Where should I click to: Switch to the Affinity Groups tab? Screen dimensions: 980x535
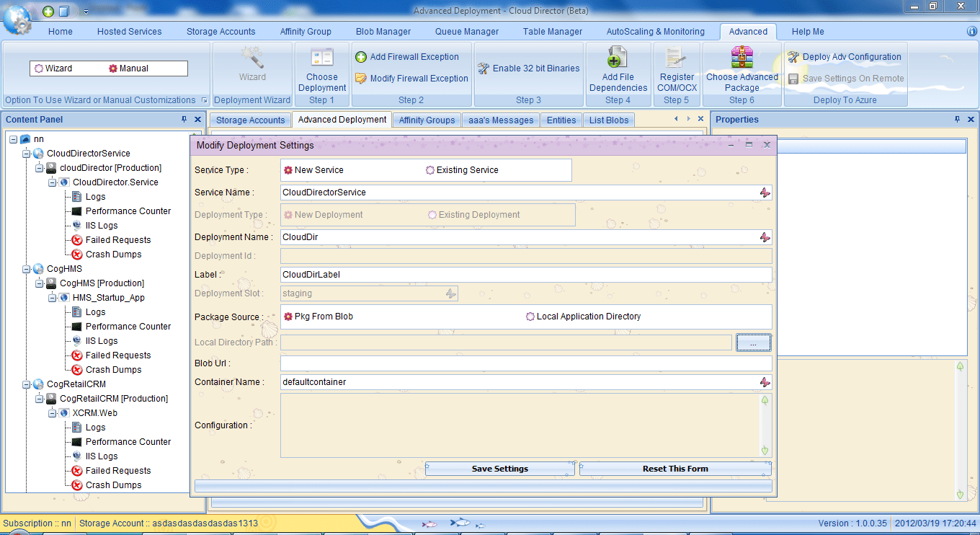pos(427,120)
